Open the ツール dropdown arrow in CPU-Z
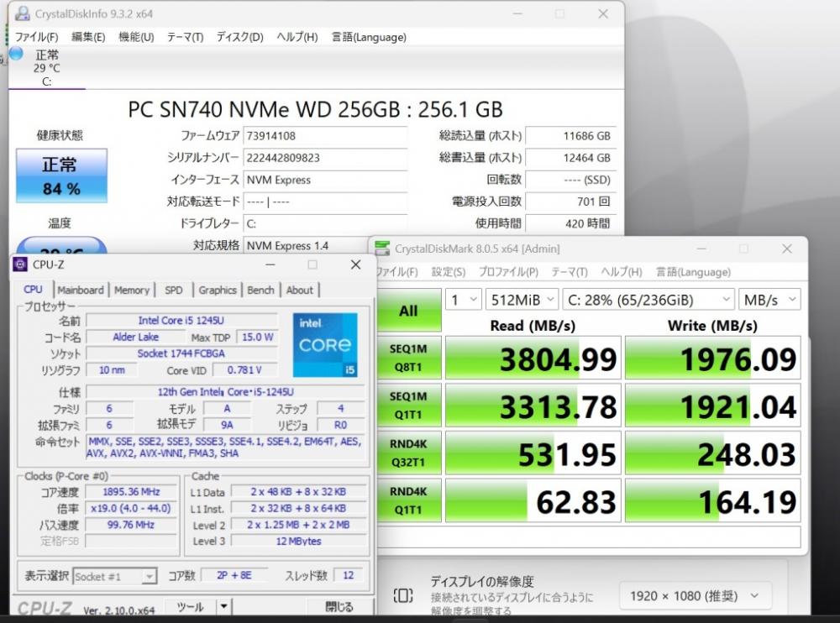Screen dimensions: 840x623 [224, 606]
